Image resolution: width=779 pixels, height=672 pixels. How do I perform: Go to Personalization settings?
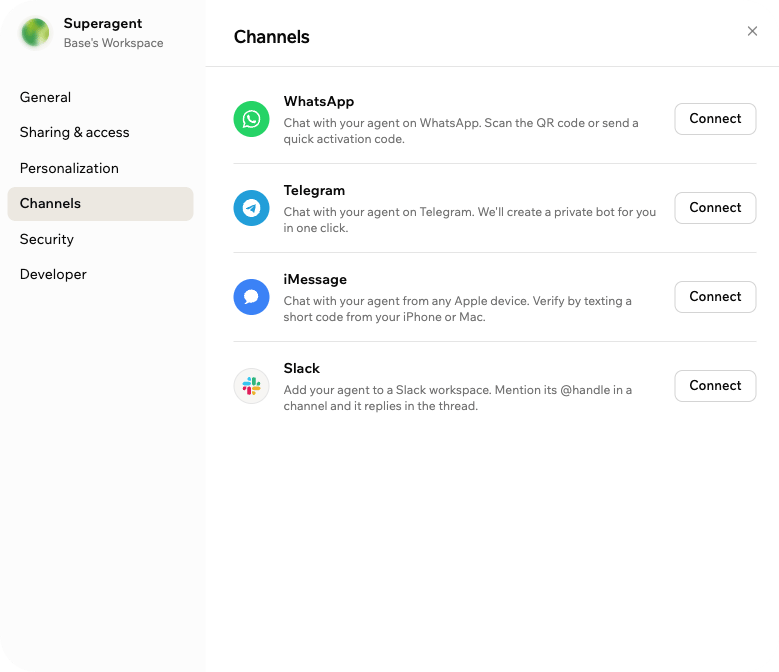[x=100, y=168]
